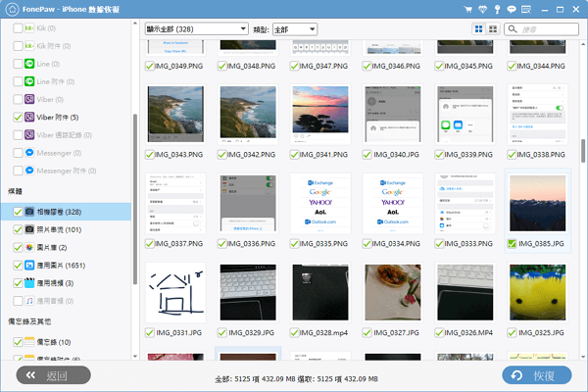Select the IMG_0327.JPG food thumbnail
Image resolution: width=588 pixels, height=392 pixels.
[393, 292]
